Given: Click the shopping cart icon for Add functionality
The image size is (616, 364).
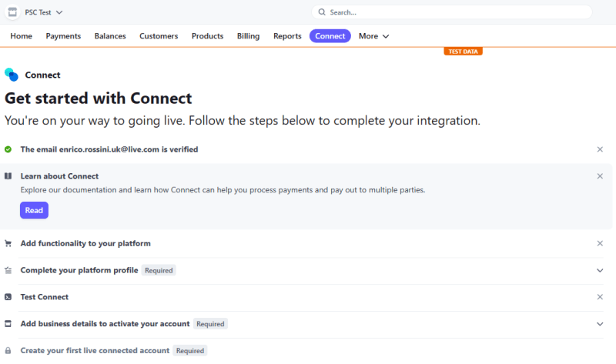Looking at the screenshot, I should pos(8,243).
